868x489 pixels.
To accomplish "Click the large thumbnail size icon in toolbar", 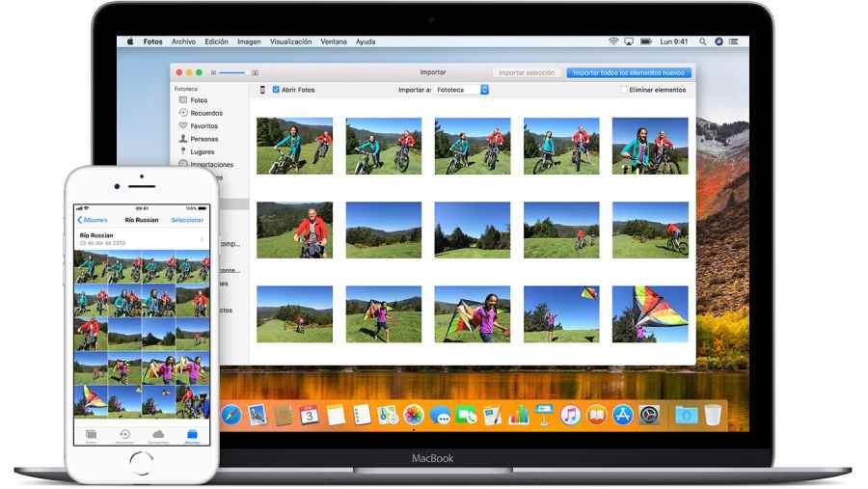I will [x=256, y=72].
